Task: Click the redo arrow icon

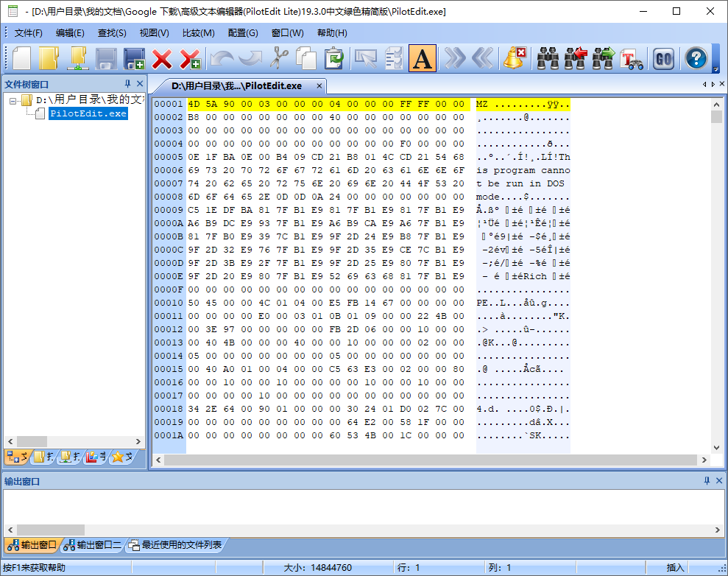Action: [x=250, y=58]
